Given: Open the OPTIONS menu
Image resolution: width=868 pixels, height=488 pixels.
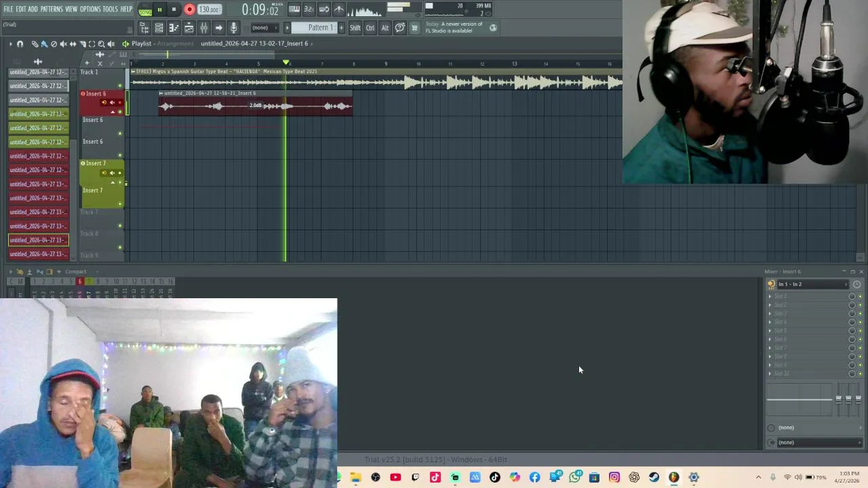Looking at the screenshot, I should point(90,9).
